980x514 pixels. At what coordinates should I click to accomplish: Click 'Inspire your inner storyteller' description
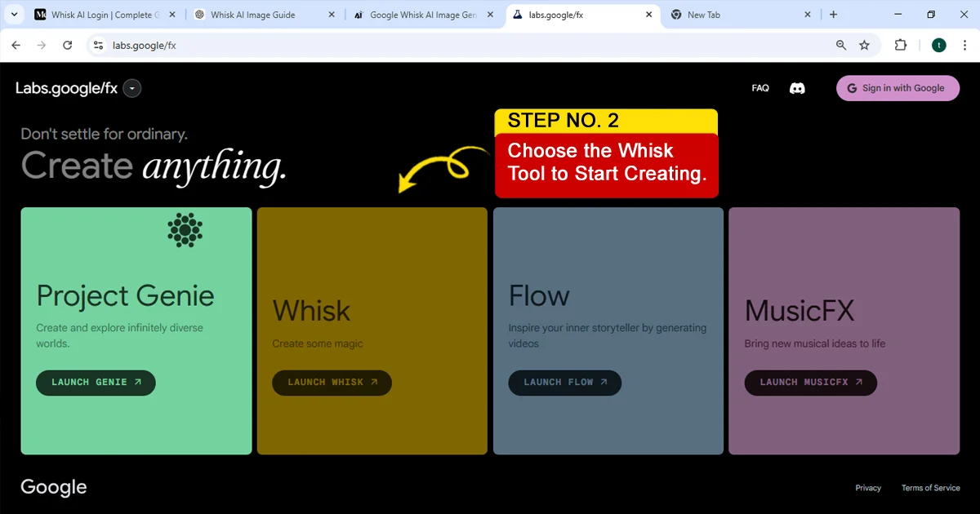click(x=608, y=335)
